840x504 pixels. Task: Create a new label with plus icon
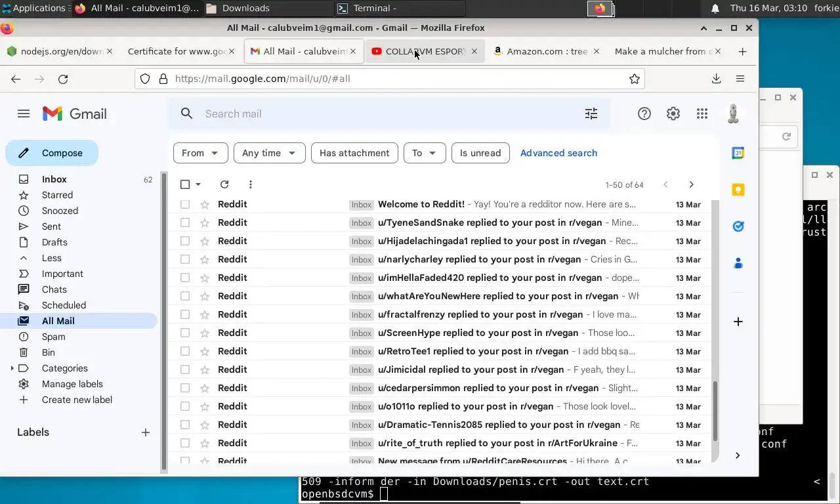point(146,432)
